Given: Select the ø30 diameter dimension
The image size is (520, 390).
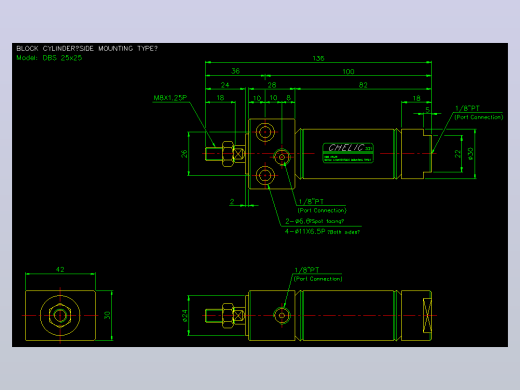Looking at the screenshot, I should pos(470,154).
